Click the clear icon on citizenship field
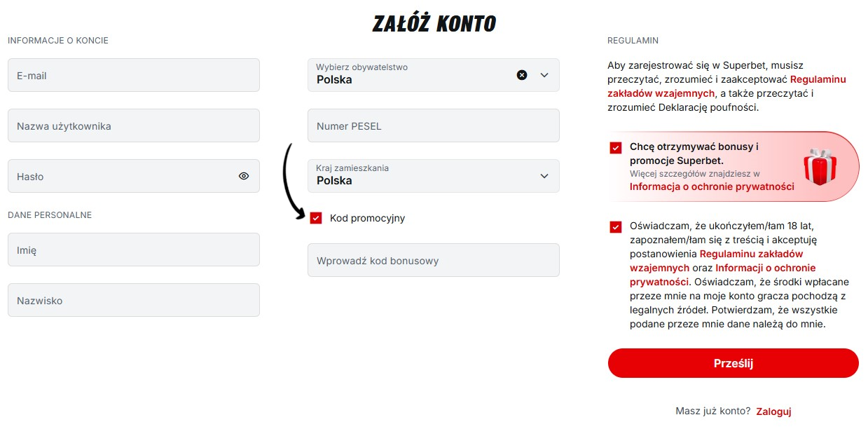868x429 pixels. pos(521,74)
